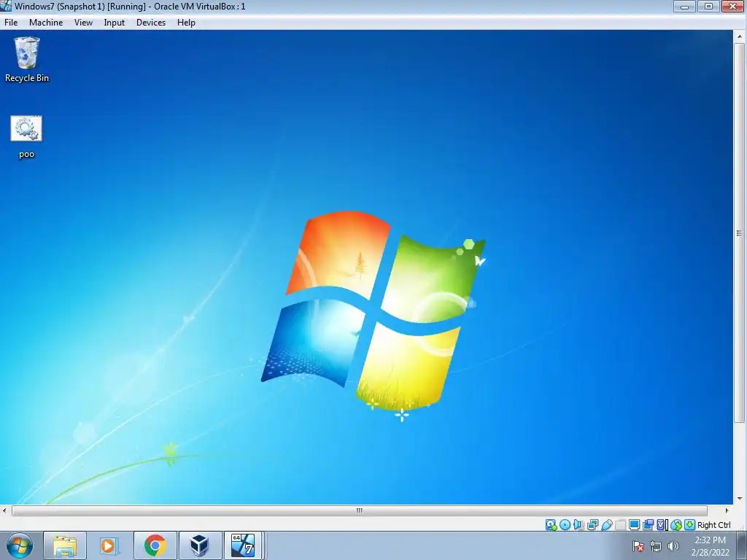747x560 pixels.
Task: Open VirtualBox Manager taskbar icon
Action: (199, 545)
